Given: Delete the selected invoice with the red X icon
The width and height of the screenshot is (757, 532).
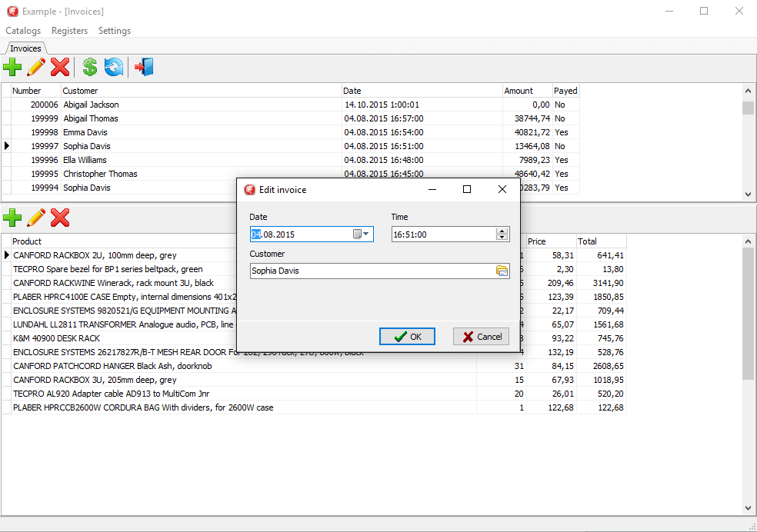Looking at the screenshot, I should [x=61, y=67].
